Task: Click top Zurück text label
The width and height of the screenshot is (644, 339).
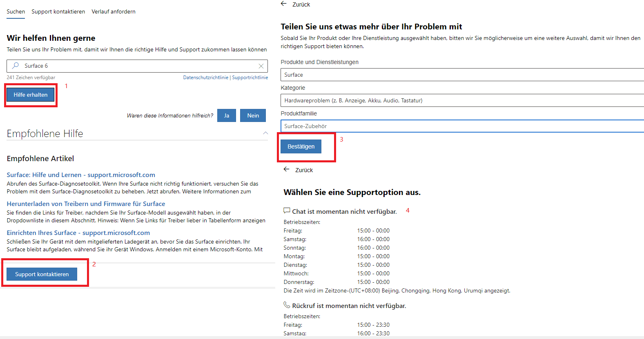Action: click(301, 4)
